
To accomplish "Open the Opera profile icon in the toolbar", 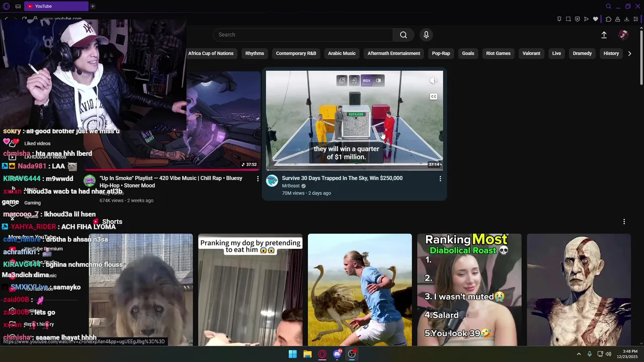I will (617, 19).
